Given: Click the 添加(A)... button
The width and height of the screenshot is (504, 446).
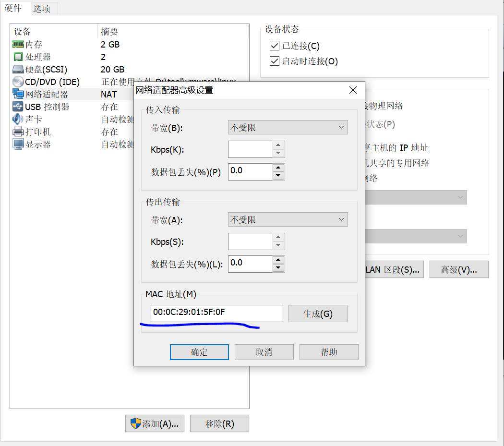Looking at the screenshot, I should pyautogui.click(x=155, y=423).
